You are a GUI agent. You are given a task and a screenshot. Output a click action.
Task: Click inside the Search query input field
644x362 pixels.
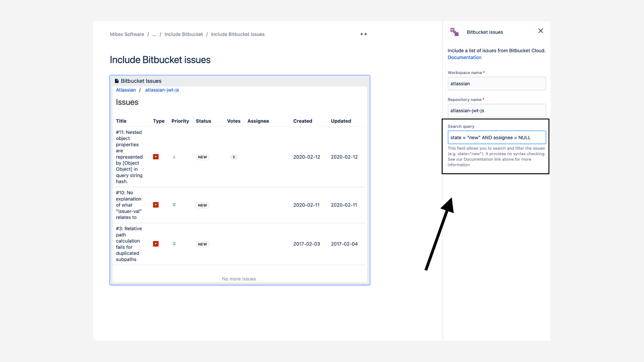(497, 137)
